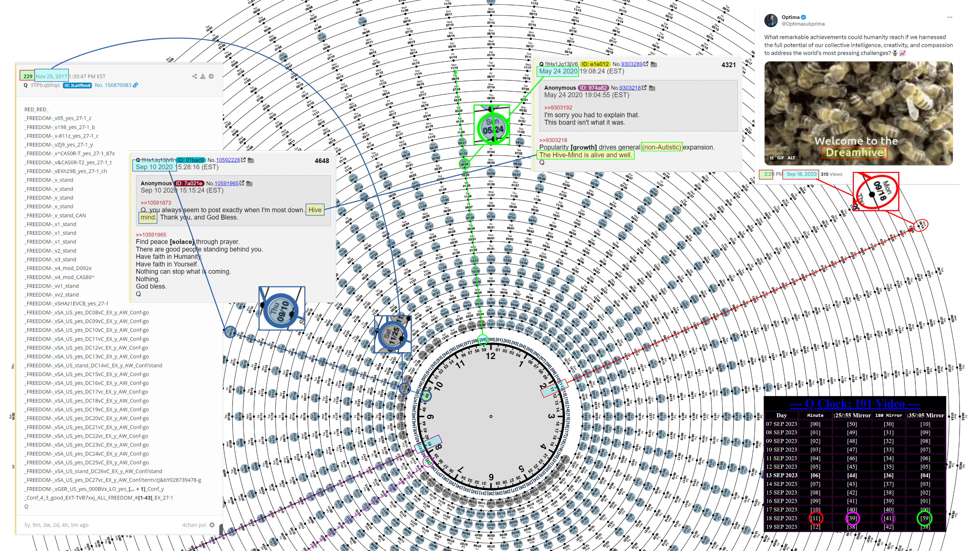
Task: Click circle-x icon next to 4chan pol
Action: click(212, 525)
